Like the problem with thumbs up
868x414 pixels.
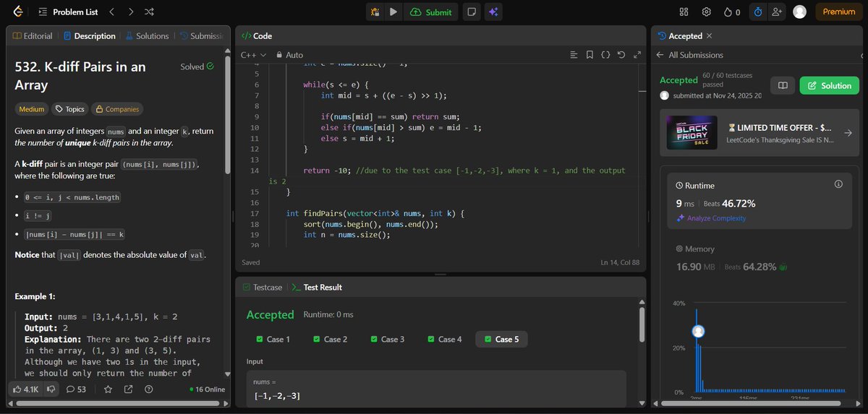26,389
